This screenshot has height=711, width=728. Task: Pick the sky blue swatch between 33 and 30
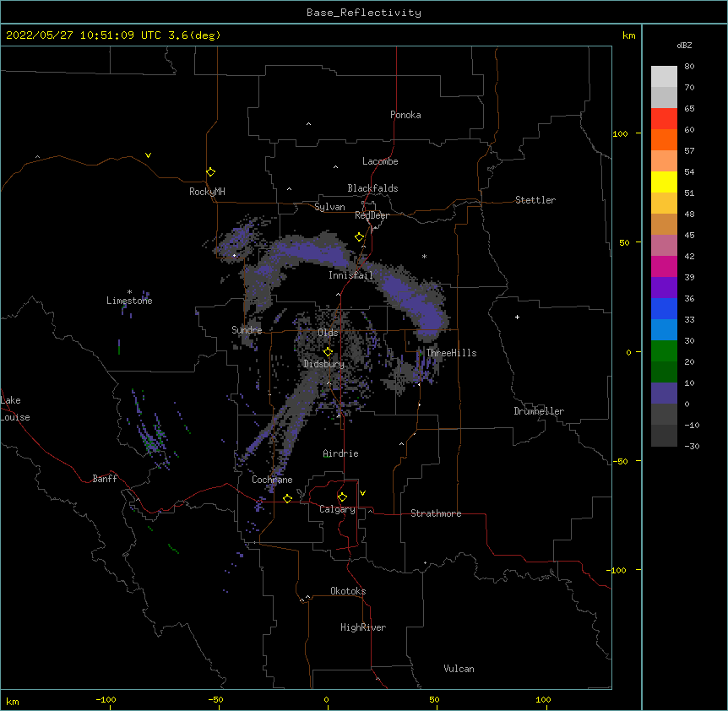(664, 330)
